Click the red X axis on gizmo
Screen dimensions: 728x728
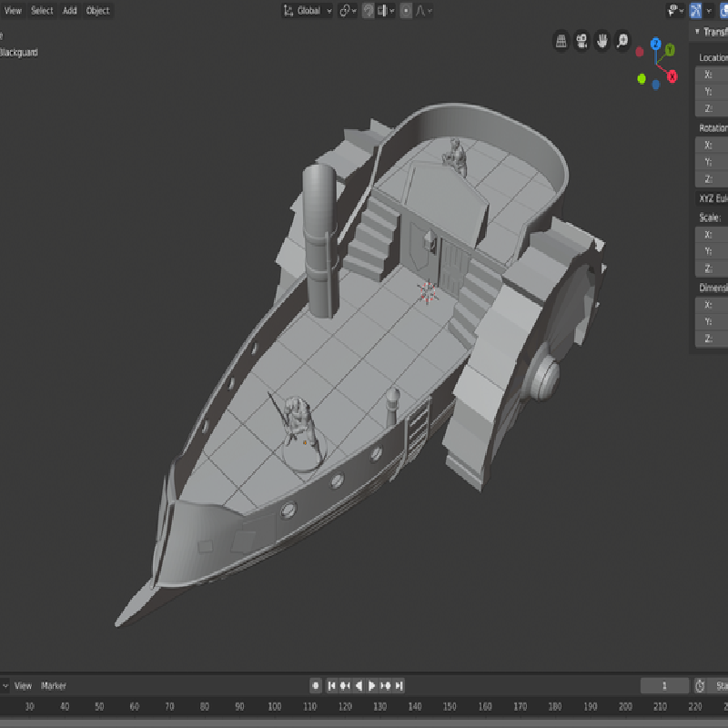[672, 77]
